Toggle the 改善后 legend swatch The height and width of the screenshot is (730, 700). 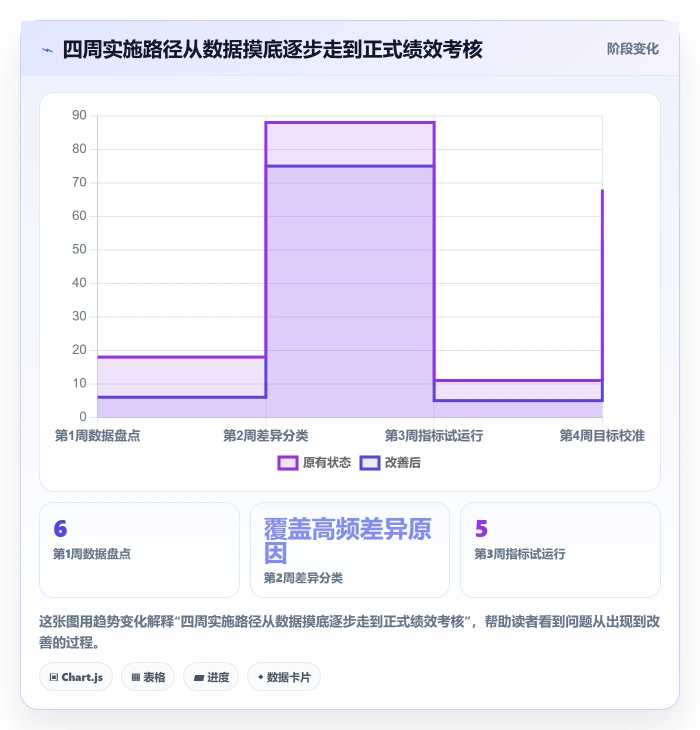[x=370, y=463]
